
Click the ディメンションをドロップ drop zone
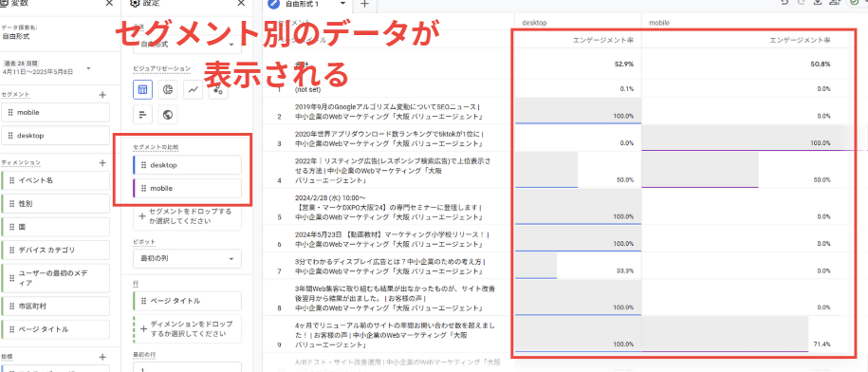click(x=187, y=328)
